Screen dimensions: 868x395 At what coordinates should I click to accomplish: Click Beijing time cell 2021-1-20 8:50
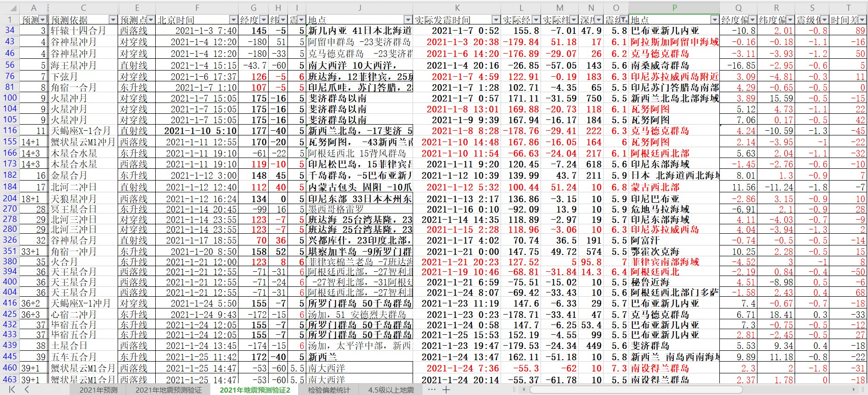[x=197, y=252]
